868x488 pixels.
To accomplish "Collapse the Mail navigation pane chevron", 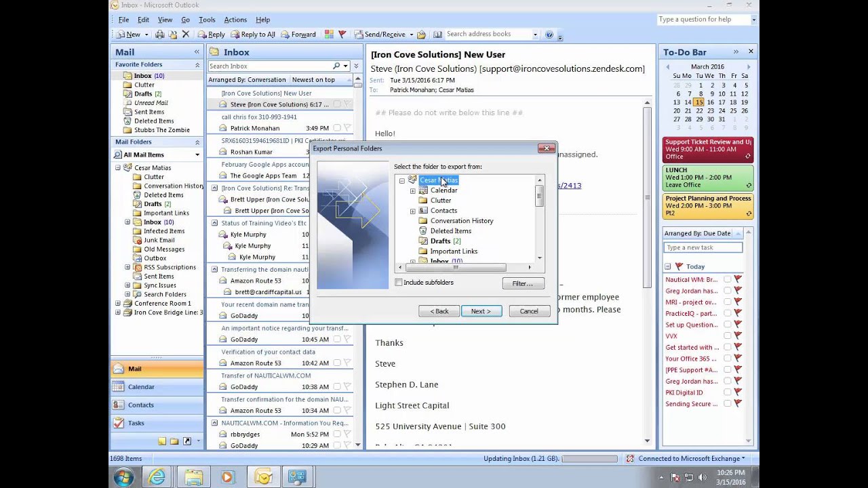I will coord(197,52).
